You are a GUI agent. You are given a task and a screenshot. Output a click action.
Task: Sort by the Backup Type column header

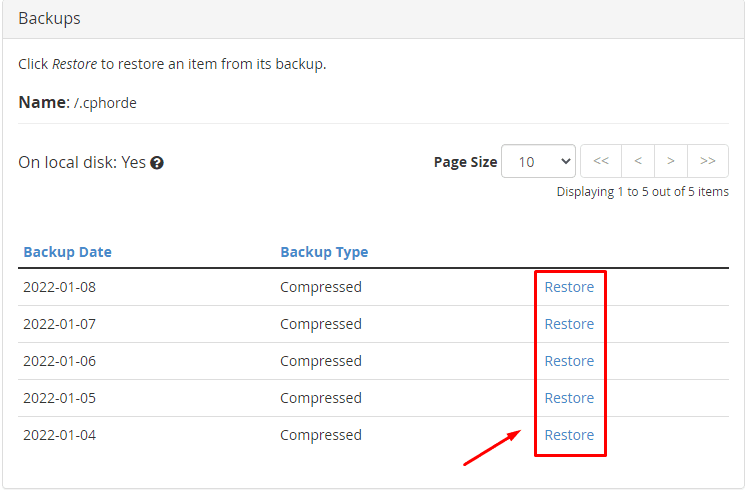pos(324,252)
